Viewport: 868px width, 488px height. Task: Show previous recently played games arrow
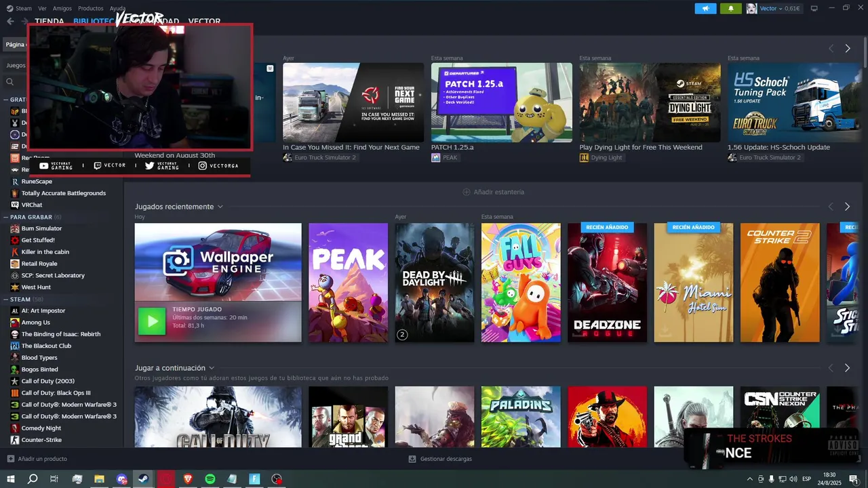(831, 207)
